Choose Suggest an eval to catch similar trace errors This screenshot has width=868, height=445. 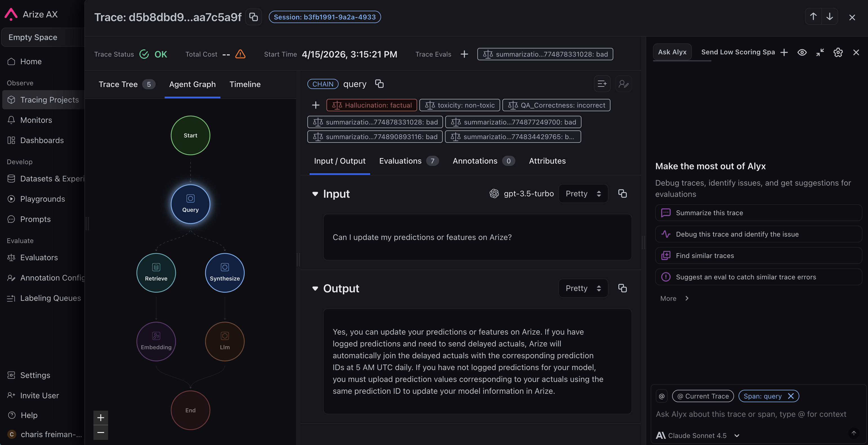[758, 277]
